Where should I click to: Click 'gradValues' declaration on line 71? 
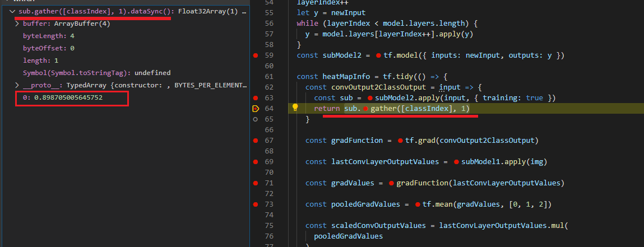pyautogui.click(x=353, y=183)
